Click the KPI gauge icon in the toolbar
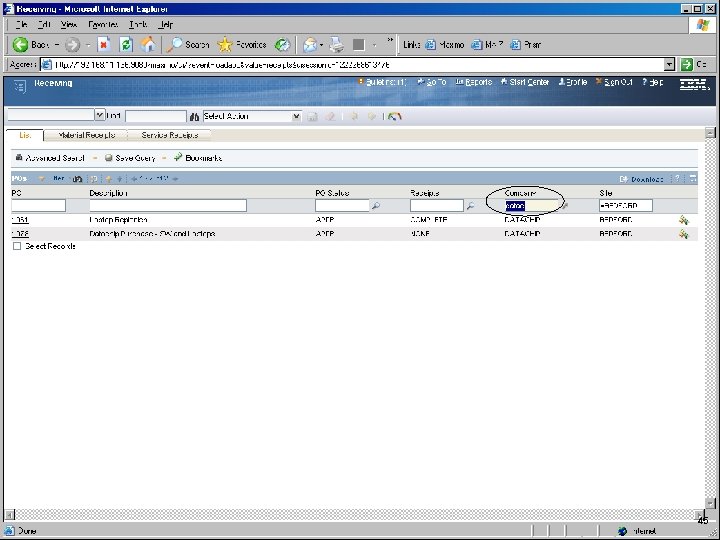Image resolution: width=720 pixels, height=540 pixels. [x=394, y=117]
